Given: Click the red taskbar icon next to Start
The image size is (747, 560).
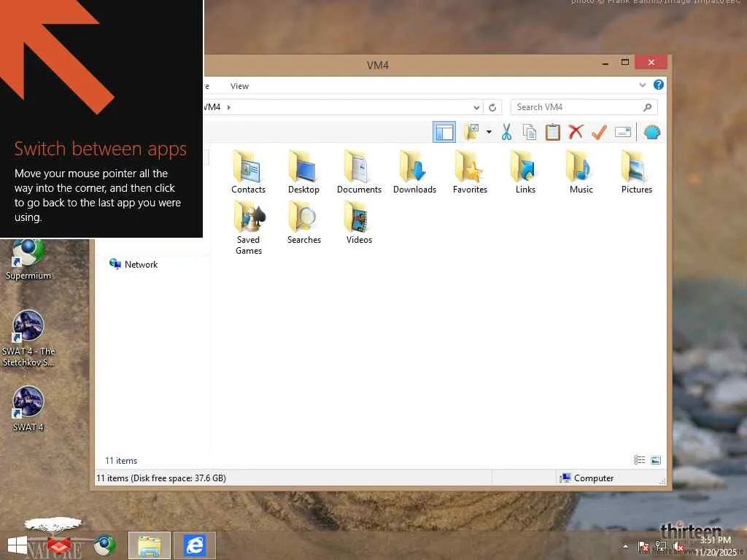Looking at the screenshot, I should point(59,545).
